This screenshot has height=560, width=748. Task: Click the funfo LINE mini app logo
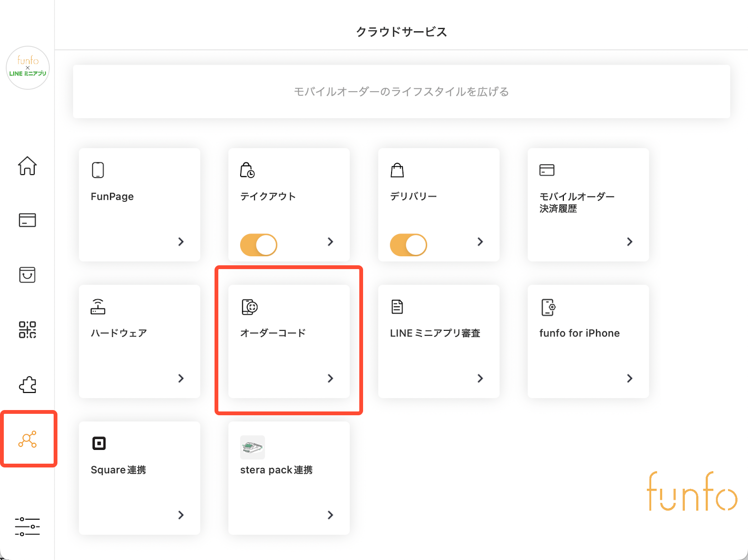click(x=28, y=68)
